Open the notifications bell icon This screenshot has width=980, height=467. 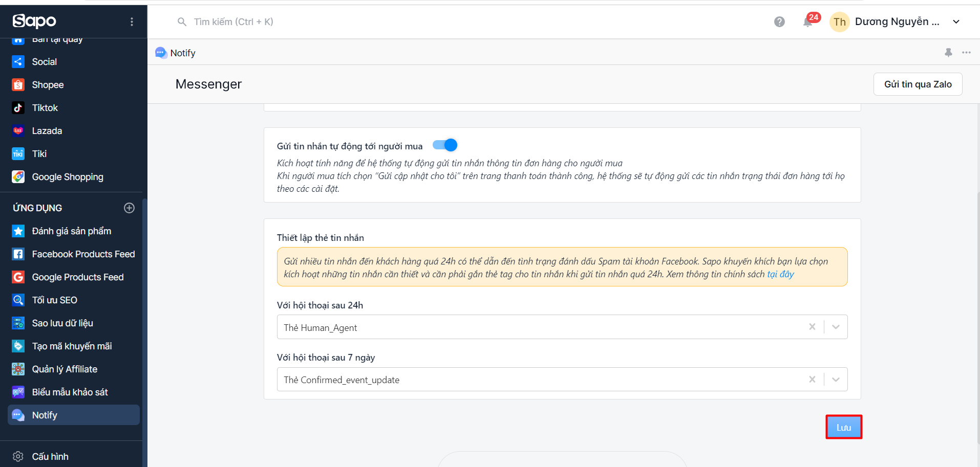(x=808, y=22)
